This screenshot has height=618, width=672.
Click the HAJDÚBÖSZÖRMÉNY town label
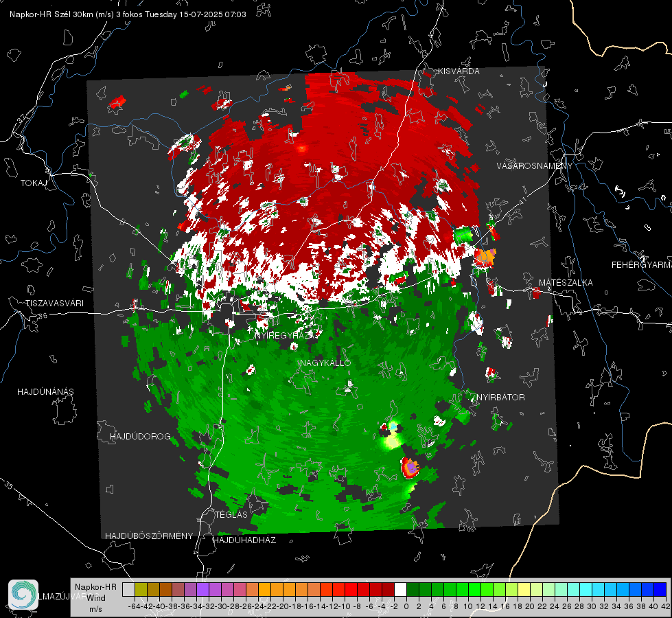tap(149, 536)
